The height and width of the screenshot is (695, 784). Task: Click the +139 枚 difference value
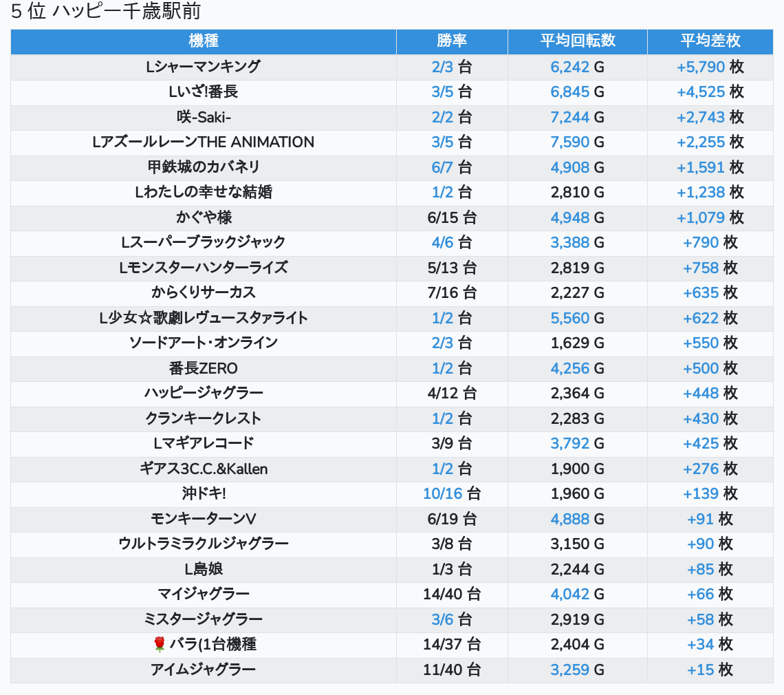pos(710,494)
